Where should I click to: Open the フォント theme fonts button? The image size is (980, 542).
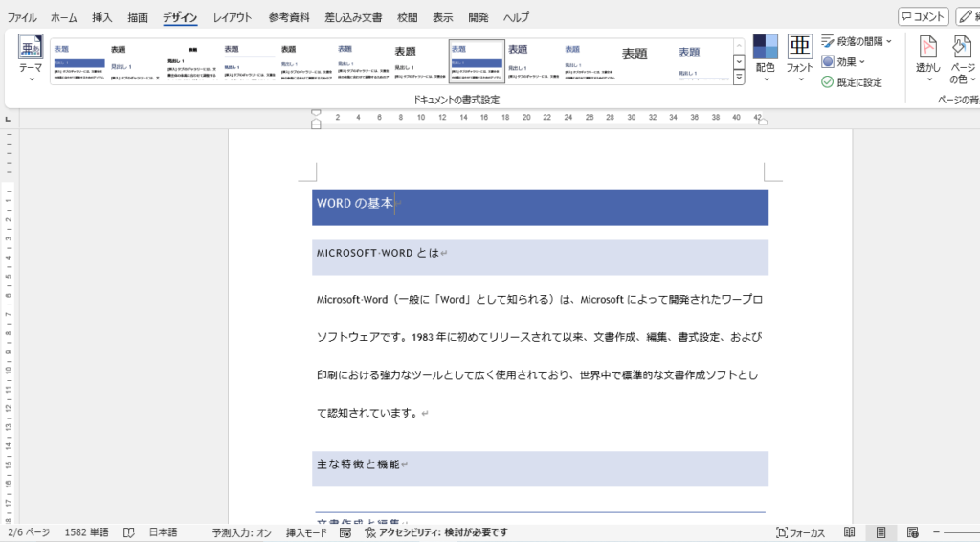(799, 58)
